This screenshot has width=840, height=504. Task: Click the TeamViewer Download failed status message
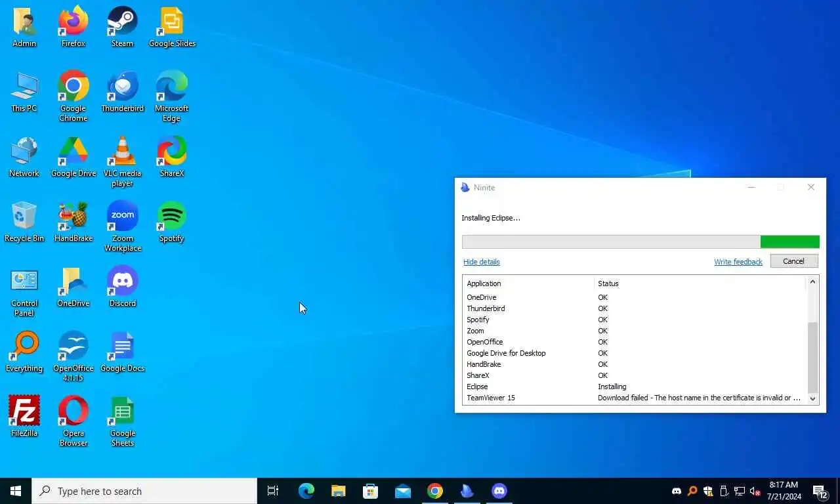[x=699, y=398]
